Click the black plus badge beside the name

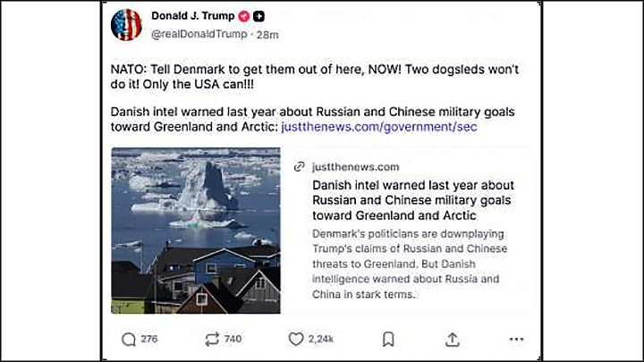pyautogui.click(x=259, y=16)
